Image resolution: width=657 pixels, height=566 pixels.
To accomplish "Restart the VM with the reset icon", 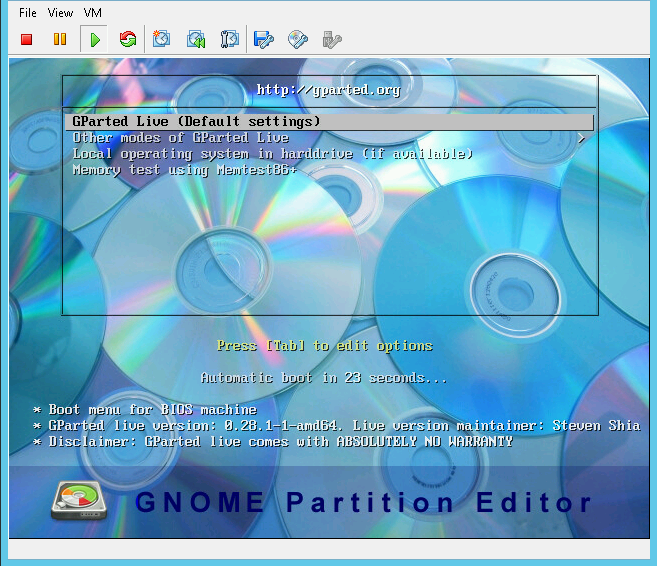I will click(128, 39).
